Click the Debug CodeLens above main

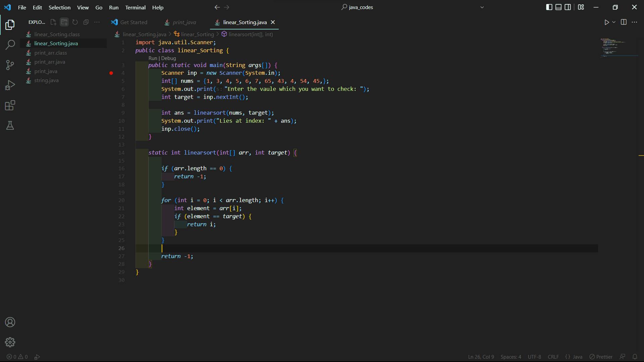168,58
